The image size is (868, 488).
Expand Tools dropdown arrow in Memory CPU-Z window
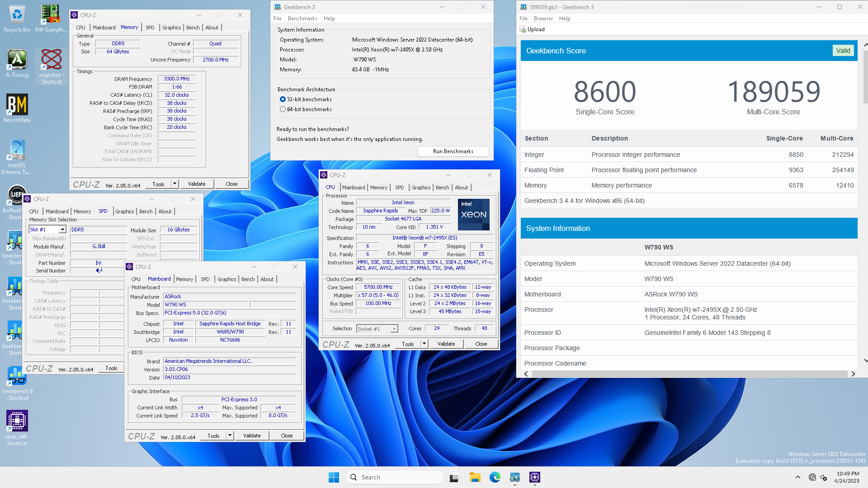click(175, 184)
